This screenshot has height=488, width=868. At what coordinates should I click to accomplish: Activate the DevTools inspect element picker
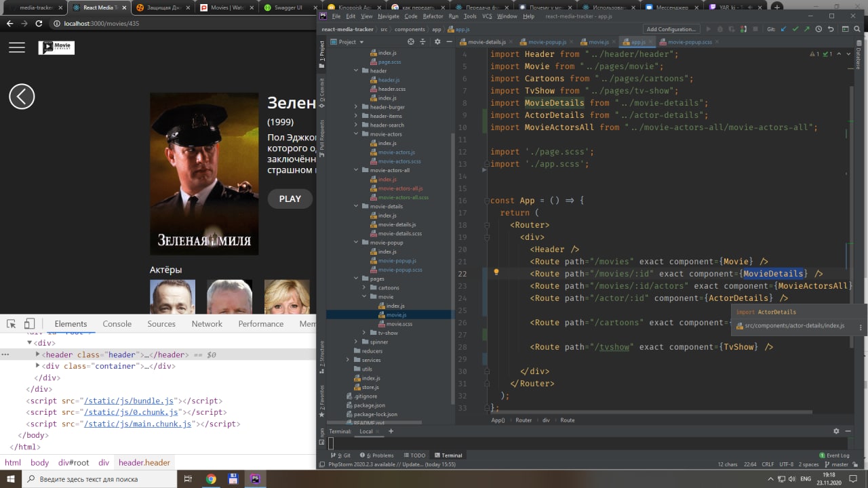[x=12, y=324]
